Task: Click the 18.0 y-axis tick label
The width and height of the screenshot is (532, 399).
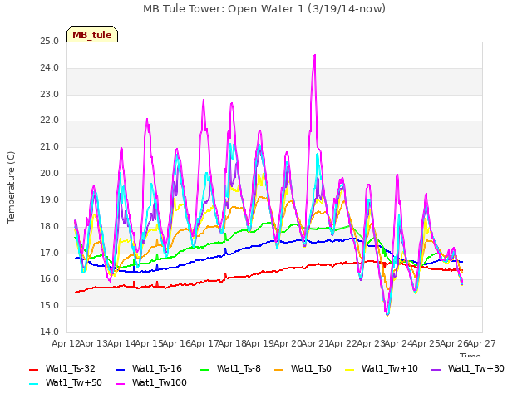Action: 50,226
